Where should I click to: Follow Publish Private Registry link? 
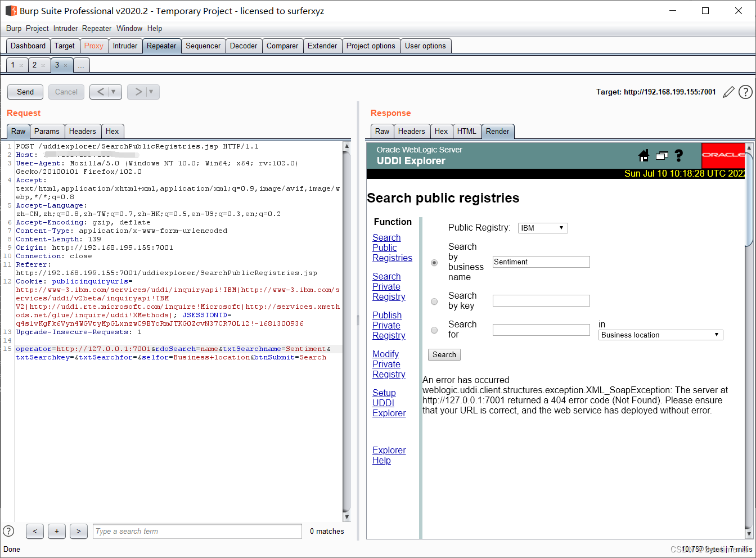click(389, 325)
